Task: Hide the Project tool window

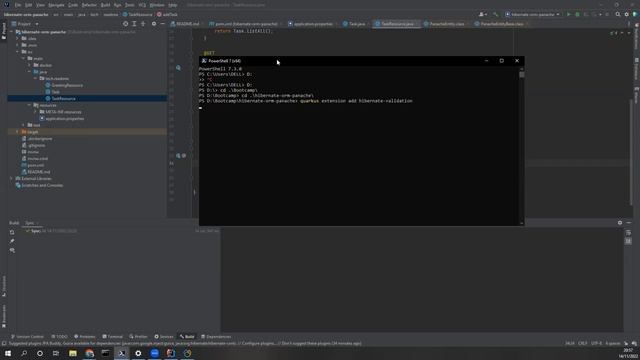Action: click(x=162, y=24)
